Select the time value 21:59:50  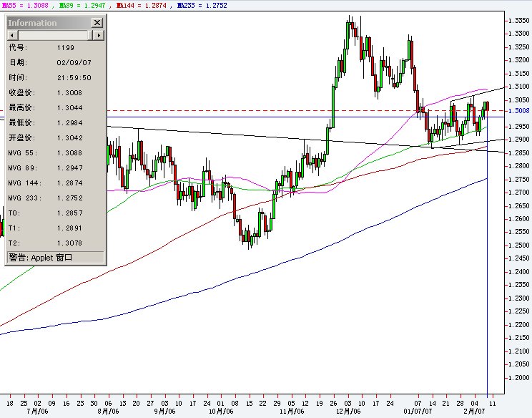click(x=74, y=78)
